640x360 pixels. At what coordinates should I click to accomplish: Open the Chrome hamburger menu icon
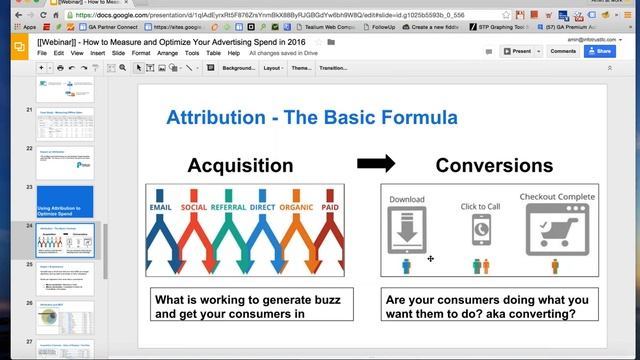click(628, 15)
